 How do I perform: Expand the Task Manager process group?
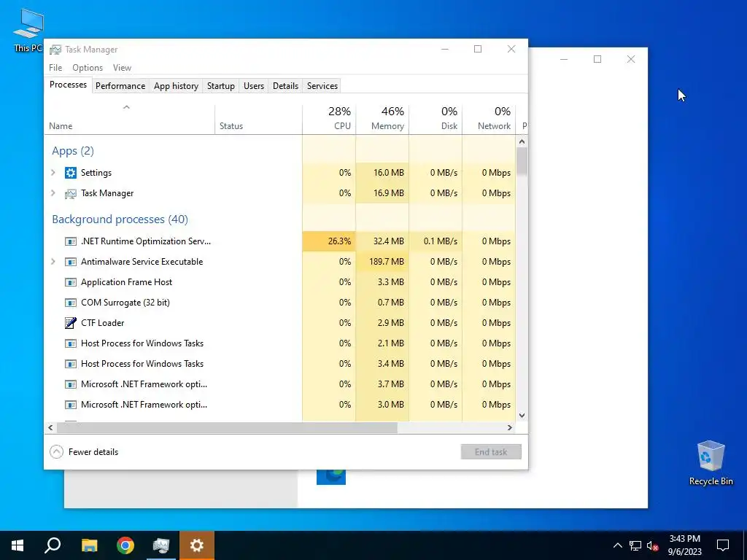[x=53, y=193]
